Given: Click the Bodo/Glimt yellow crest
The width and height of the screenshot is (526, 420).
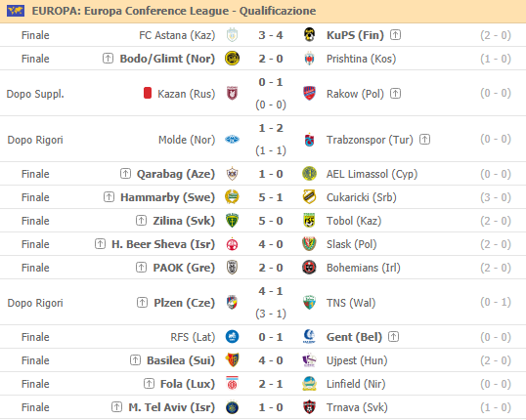Looking at the screenshot, I should (232, 59).
